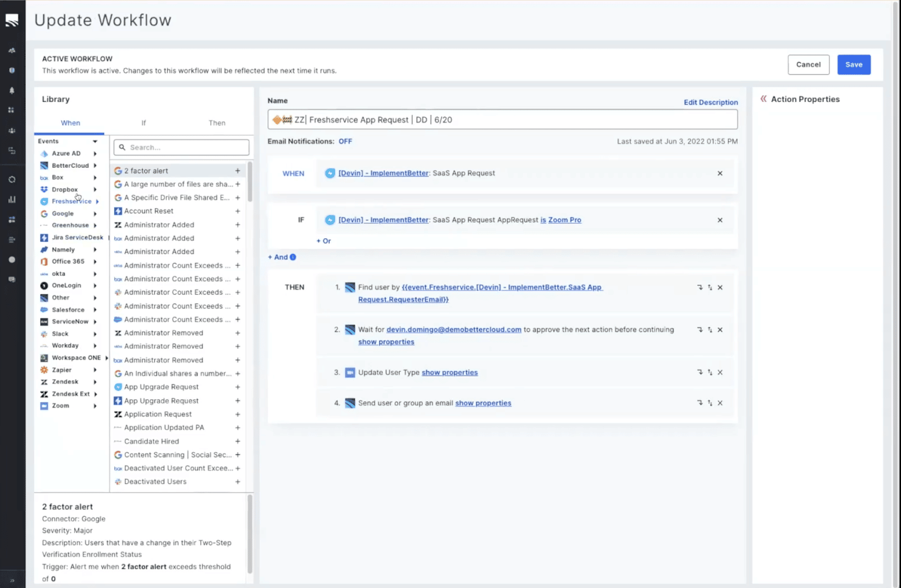The height and width of the screenshot is (588, 901).
Task: Click the Zoom Pro condition value link
Action: tap(565, 220)
